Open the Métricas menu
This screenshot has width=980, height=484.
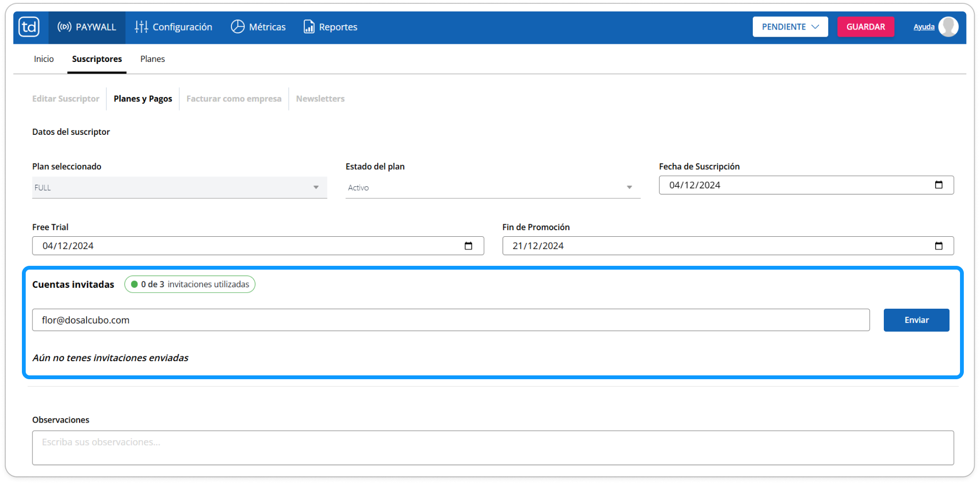click(258, 27)
